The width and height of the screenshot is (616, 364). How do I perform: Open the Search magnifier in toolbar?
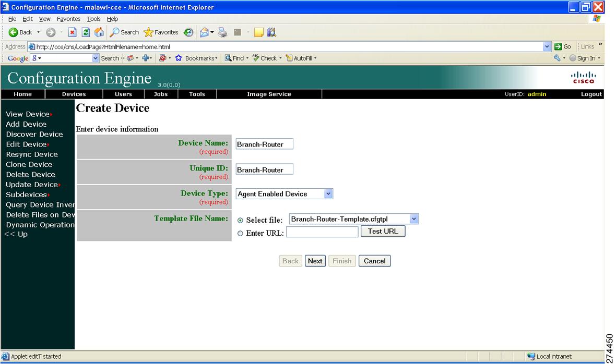coord(114,32)
